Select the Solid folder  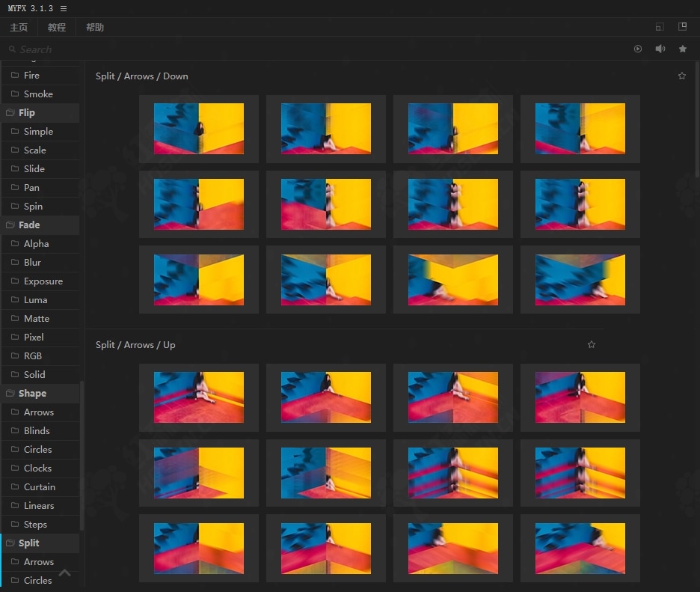[40, 374]
